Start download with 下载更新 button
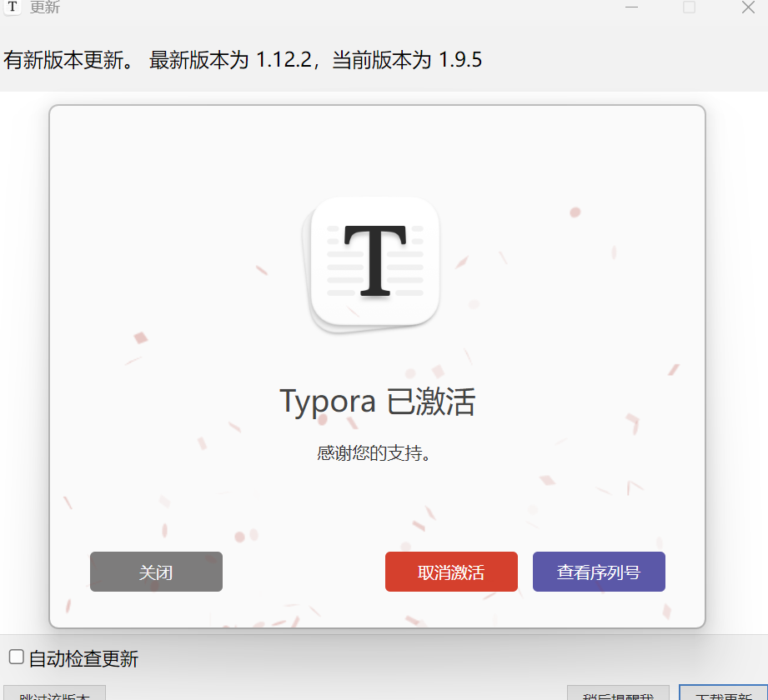Screen dimensions: 768x700 click(x=724, y=693)
